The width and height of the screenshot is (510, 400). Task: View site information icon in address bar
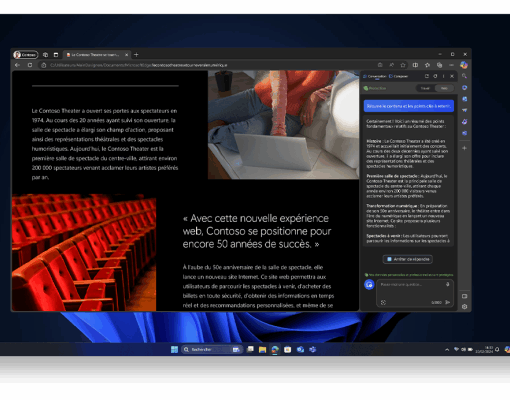point(43,65)
